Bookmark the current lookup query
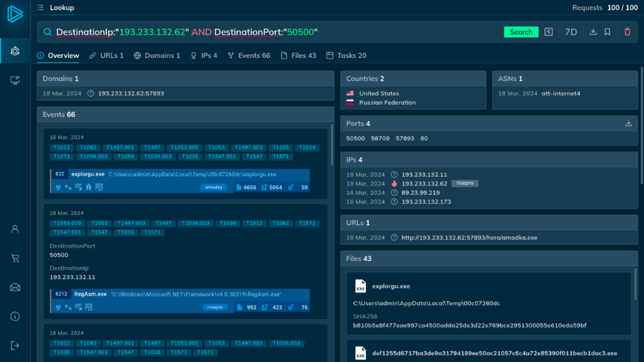Viewport: 644px width, 362px height. click(x=608, y=32)
